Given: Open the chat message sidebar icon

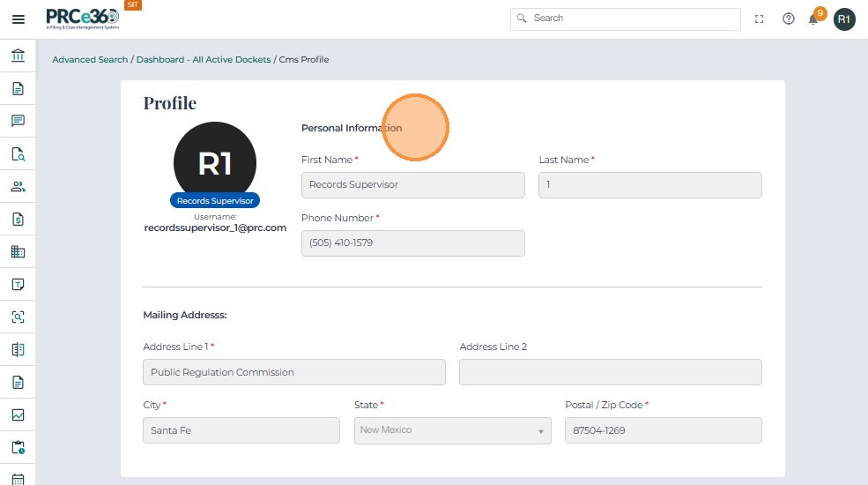Looking at the screenshot, I should [18, 121].
